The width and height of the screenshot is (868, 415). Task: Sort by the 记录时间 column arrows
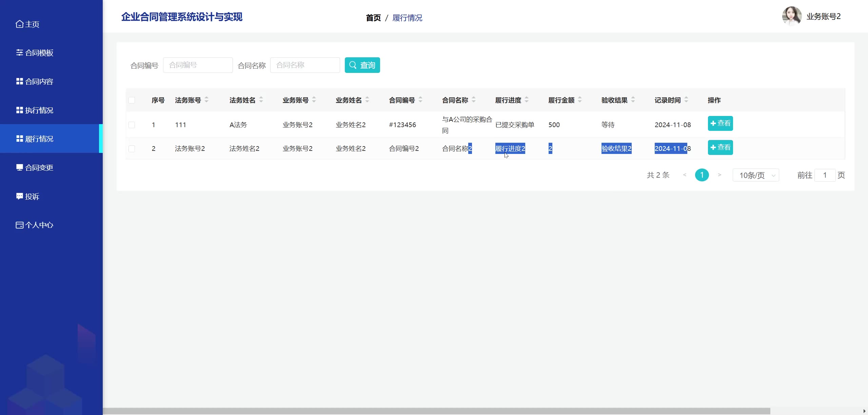(686, 100)
